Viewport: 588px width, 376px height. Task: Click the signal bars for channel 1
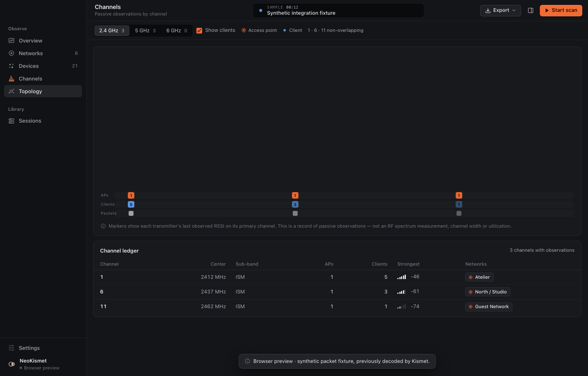coord(401,277)
